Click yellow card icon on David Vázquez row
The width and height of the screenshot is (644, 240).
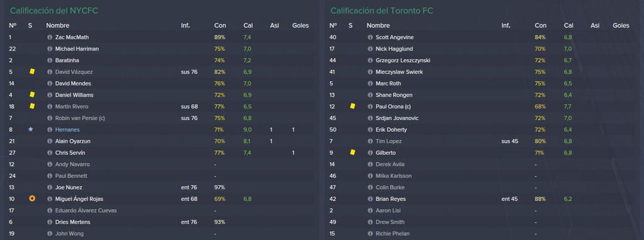pyautogui.click(x=32, y=72)
